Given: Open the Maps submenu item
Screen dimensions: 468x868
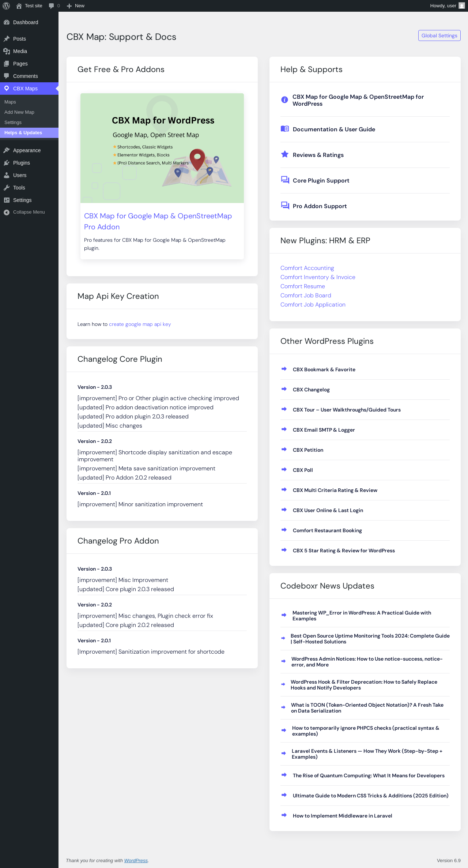Looking at the screenshot, I should click(29, 102).
